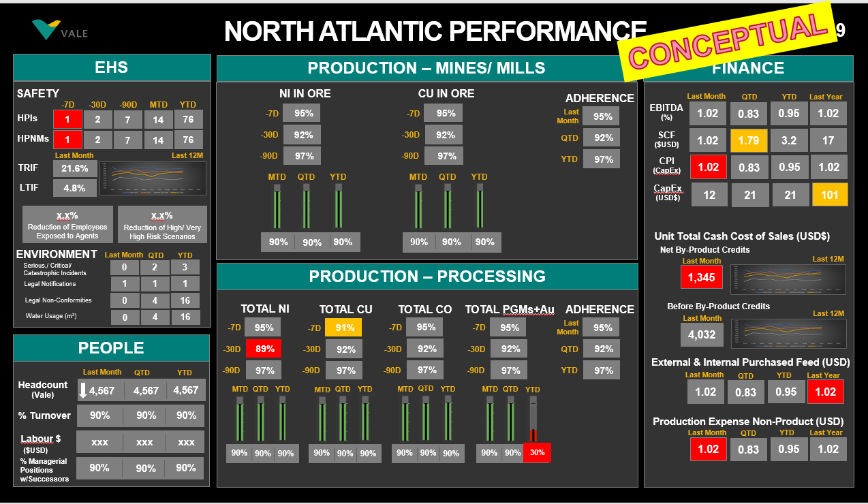Select Water Usage YTD value 16

(x=185, y=317)
